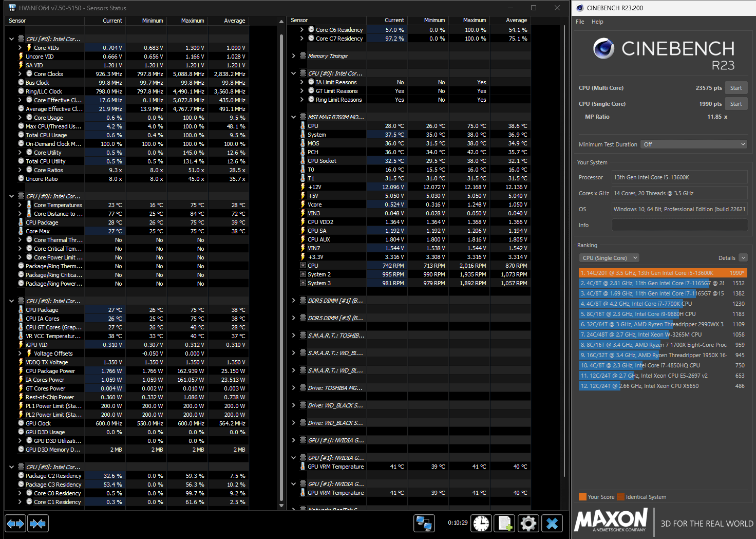
Task: Expand the Drive: TOSHIBA MG group
Action: click(x=294, y=388)
